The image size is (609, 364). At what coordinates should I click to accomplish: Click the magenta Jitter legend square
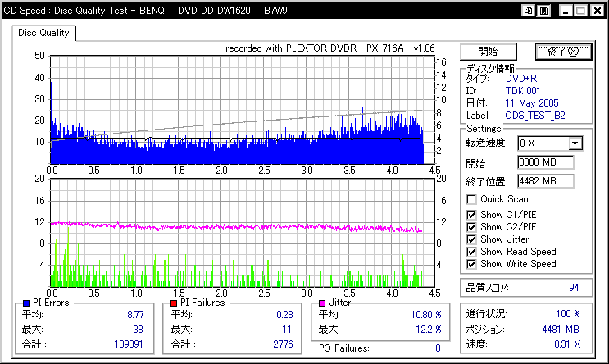tap(322, 303)
